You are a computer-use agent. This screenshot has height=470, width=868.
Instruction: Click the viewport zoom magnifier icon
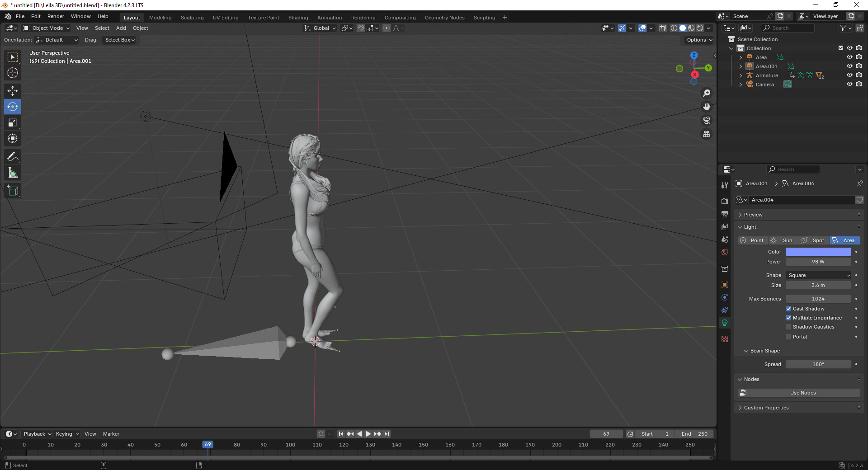pyautogui.click(x=706, y=93)
